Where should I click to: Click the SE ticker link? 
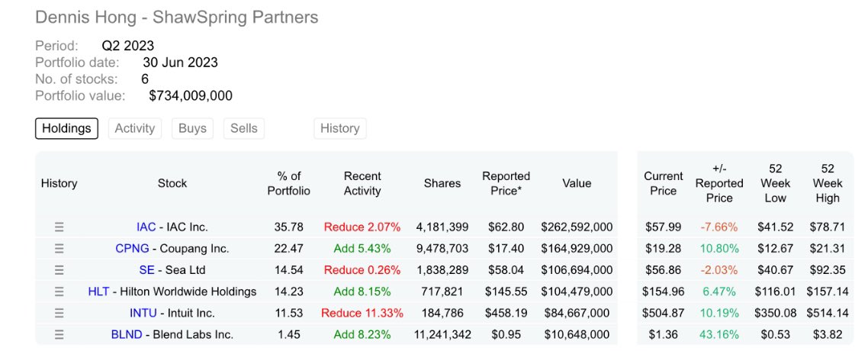[146, 270]
